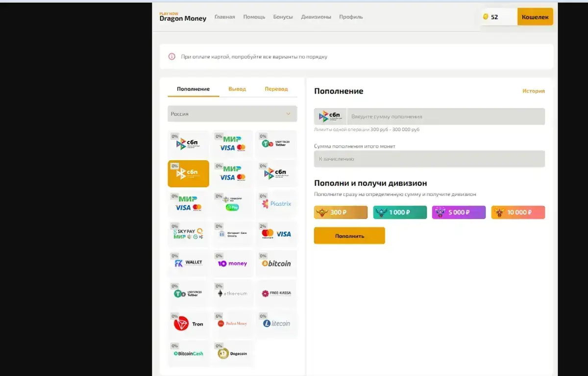
Task: Pick the SkyPay payment option
Action: [188, 234]
